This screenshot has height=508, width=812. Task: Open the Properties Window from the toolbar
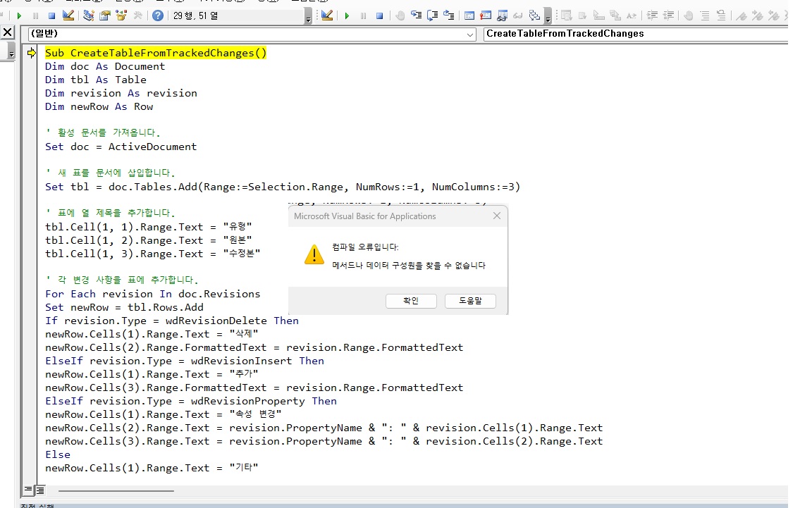pyautogui.click(x=105, y=16)
